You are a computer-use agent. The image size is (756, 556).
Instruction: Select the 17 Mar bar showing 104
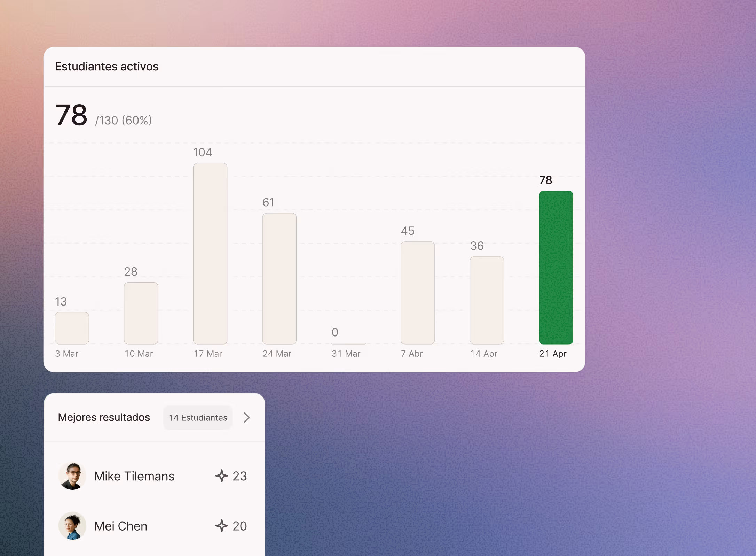click(210, 254)
